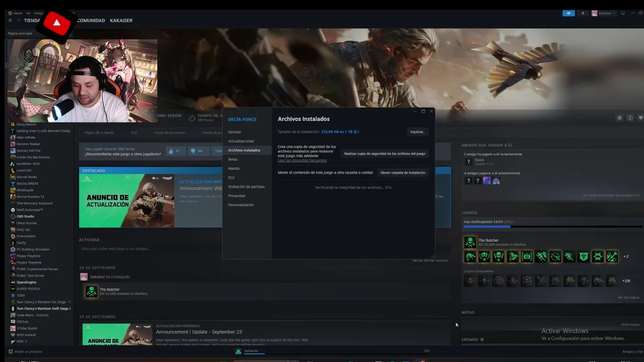Click the install size 133,68 GB link
The width and height of the screenshot is (644, 362).
click(340, 132)
